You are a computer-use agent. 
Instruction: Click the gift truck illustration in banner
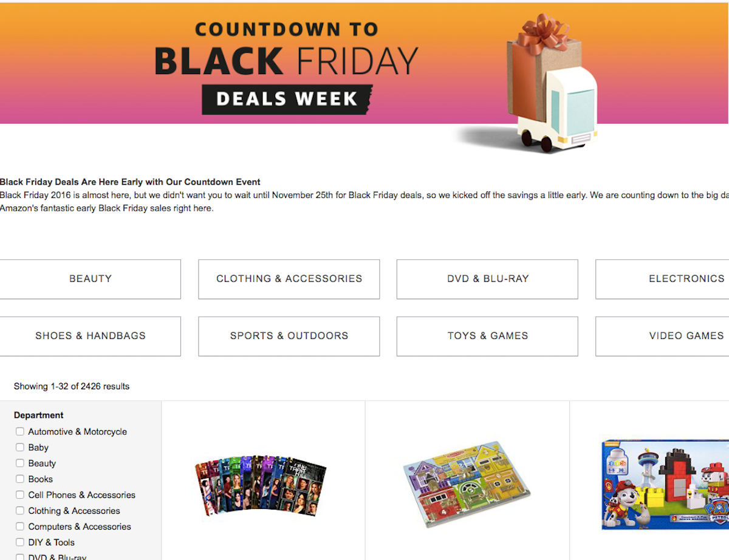pyautogui.click(x=547, y=85)
